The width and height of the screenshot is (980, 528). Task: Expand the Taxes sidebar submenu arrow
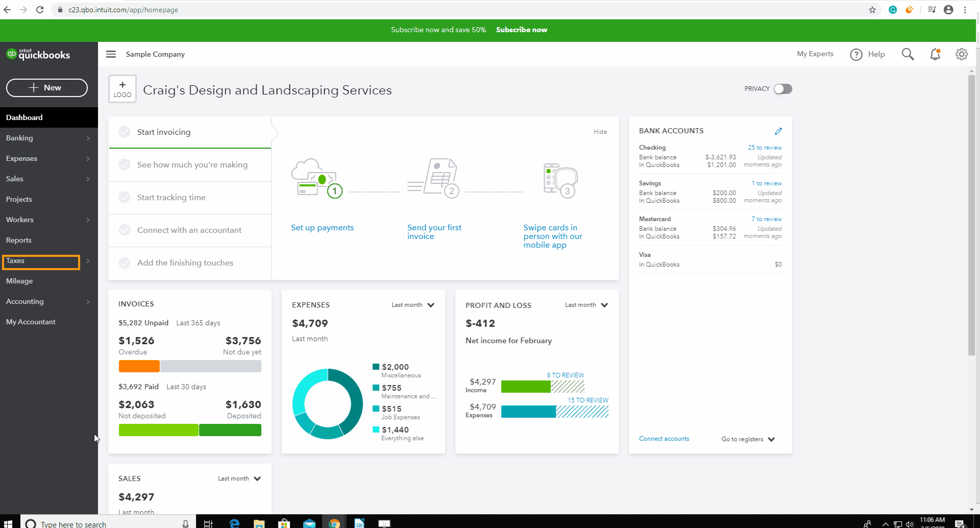point(88,261)
